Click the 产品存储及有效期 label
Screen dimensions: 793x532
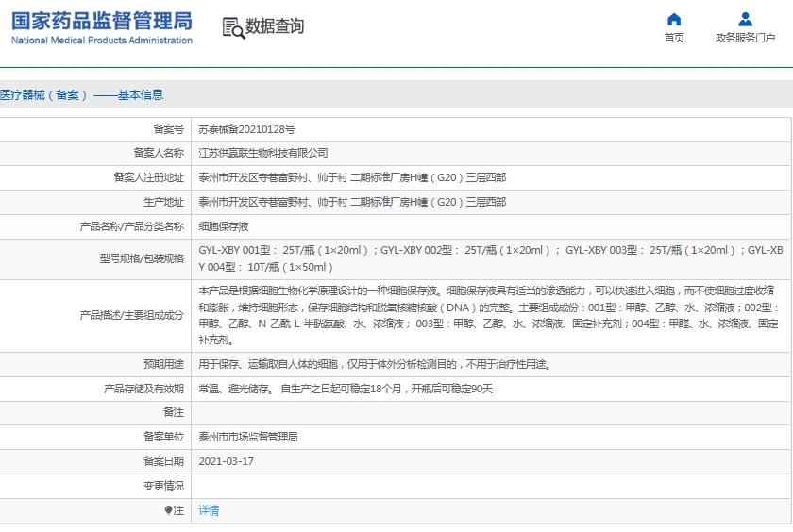click(143, 389)
